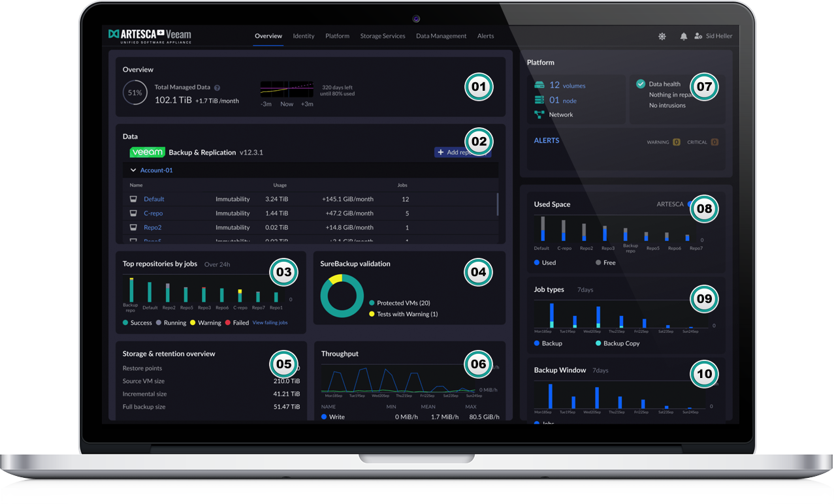Click the 51% usage circle gauge
The image size is (834, 504).
pos(135,93)
